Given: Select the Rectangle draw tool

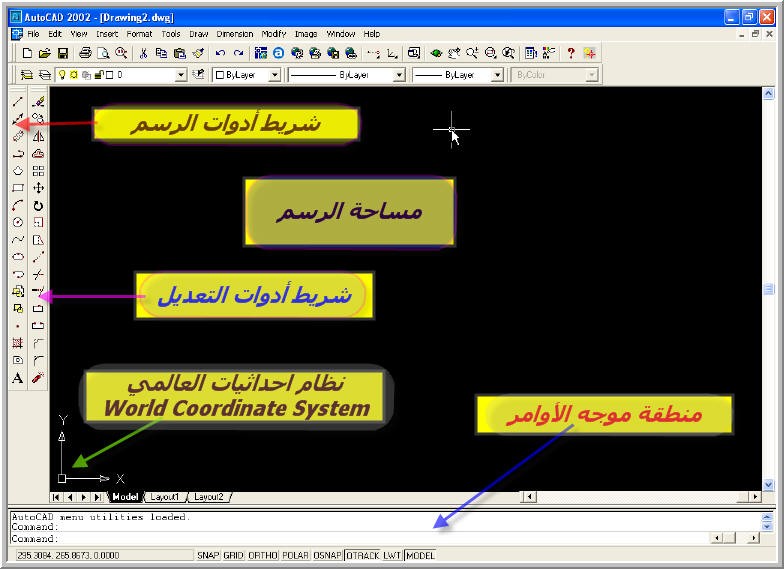Looking at the screenshot, I should point(18,188).
